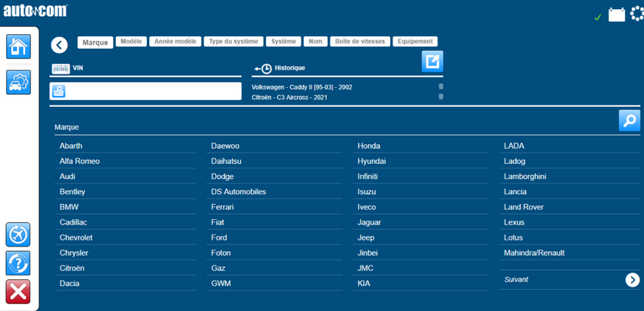
Task: Select the Marque tab
Action: (x=95, y=42)
